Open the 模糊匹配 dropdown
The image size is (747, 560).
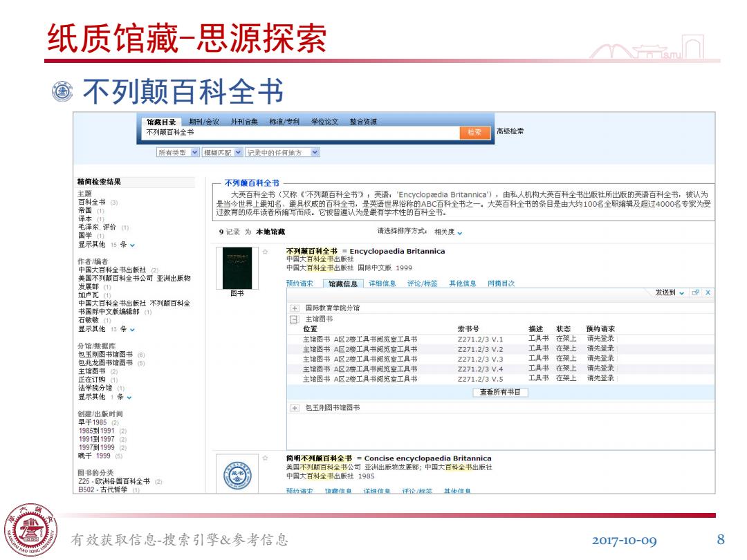pyautogui.click(x=223, y=152)
